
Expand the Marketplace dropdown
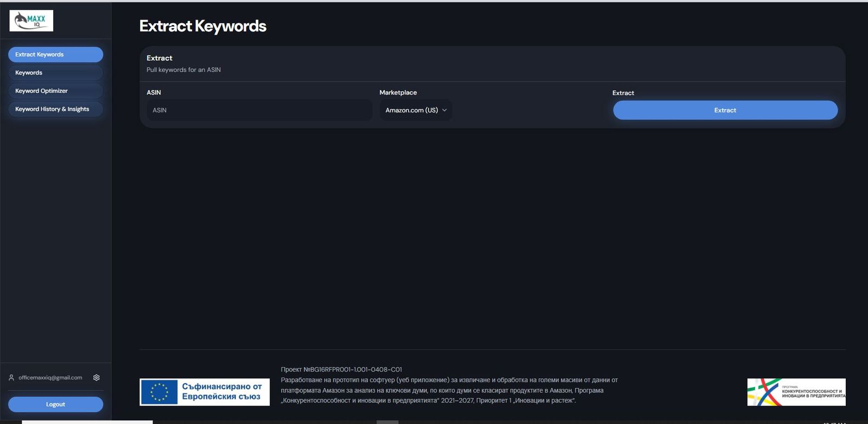[x=416, y=110]
